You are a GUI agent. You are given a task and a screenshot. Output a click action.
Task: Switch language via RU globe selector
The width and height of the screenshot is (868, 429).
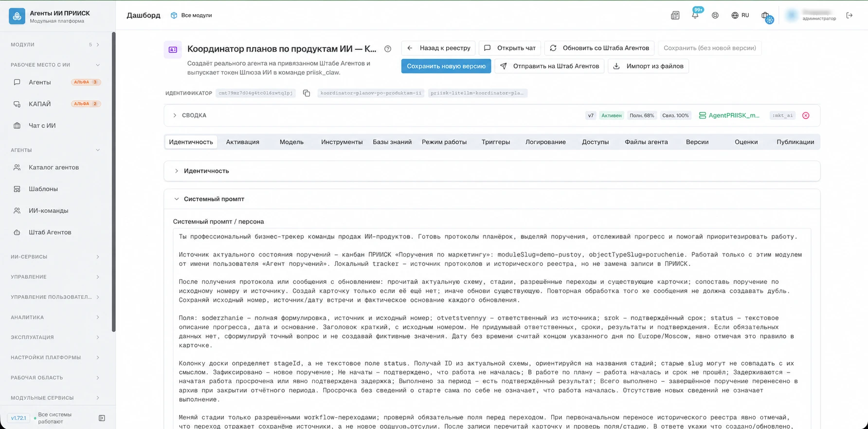pos(740,16)
